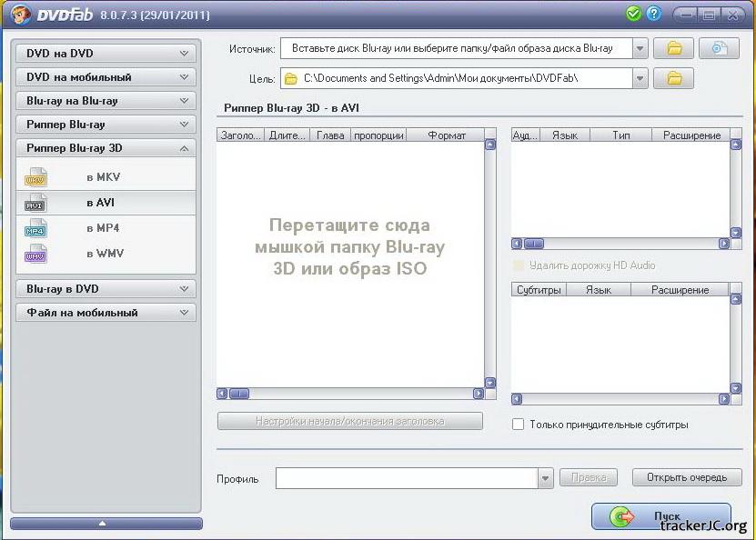The image size is (756, 540).
Task: Open disc image source icon
Action: 719,49
